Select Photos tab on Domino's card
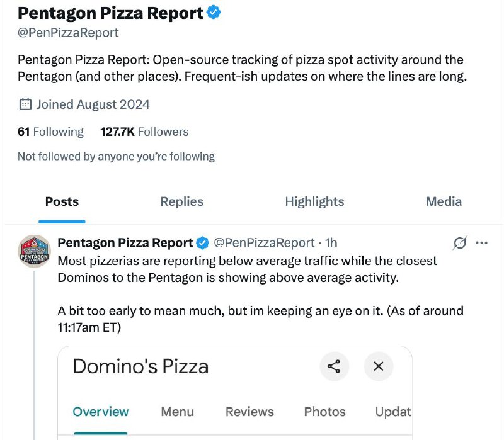Screen dimensions: 504x440 (324, 412)
